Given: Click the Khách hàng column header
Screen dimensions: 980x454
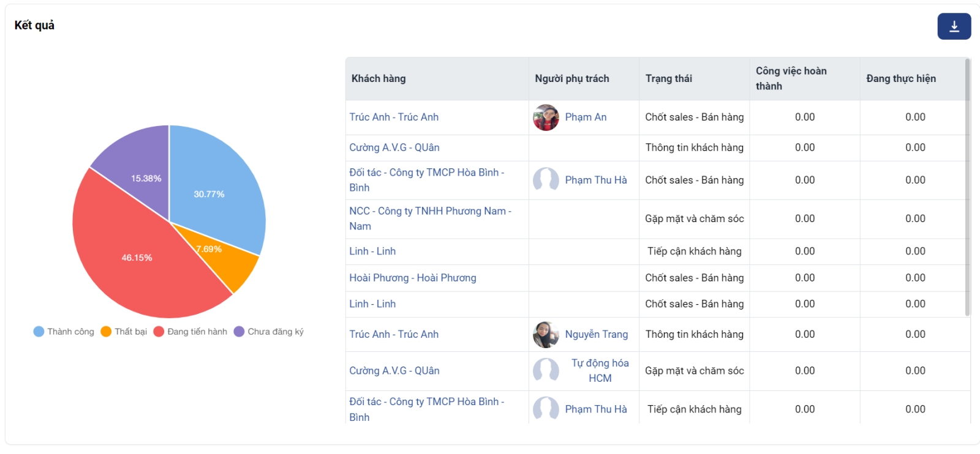Looking at the screenshot, I should coord(379,79).
